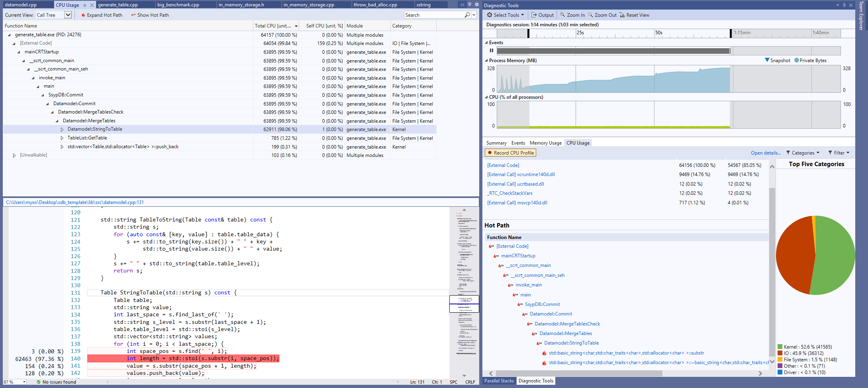Click Open details link

tap(766, 153)
